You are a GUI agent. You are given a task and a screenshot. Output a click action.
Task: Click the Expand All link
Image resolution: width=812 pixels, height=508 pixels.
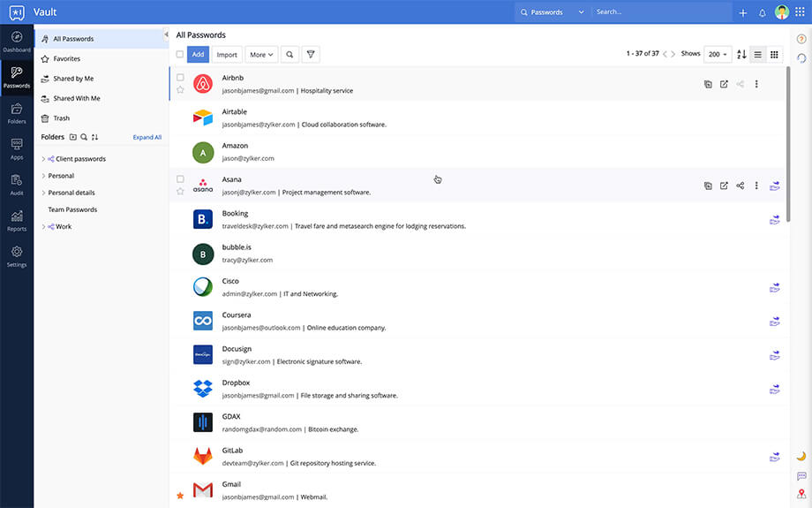[x=147, y=138]
